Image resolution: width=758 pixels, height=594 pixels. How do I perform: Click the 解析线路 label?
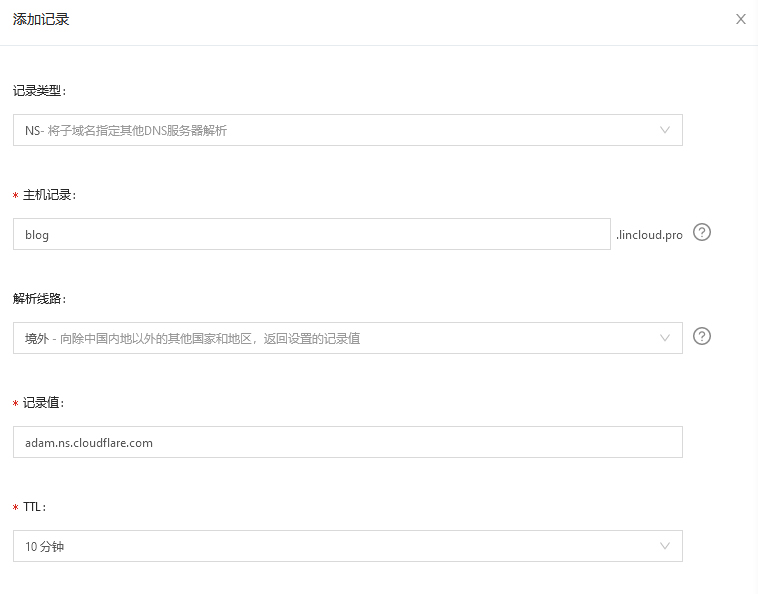coord(39,298)
